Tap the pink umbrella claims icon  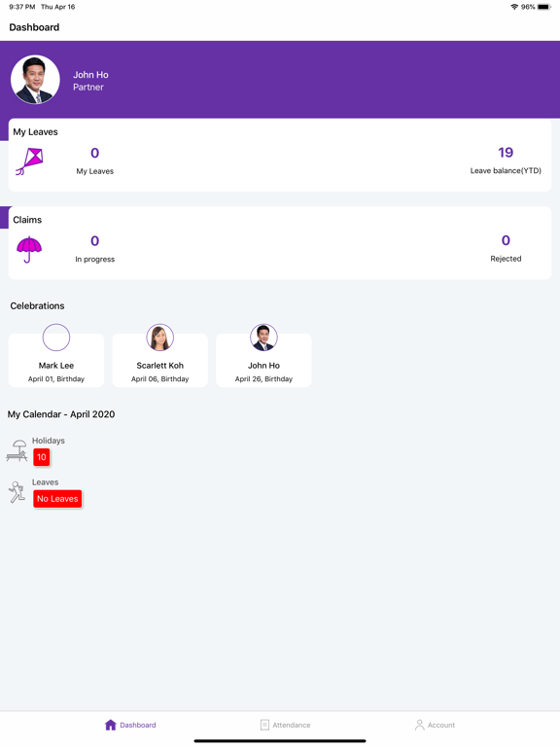29,250
